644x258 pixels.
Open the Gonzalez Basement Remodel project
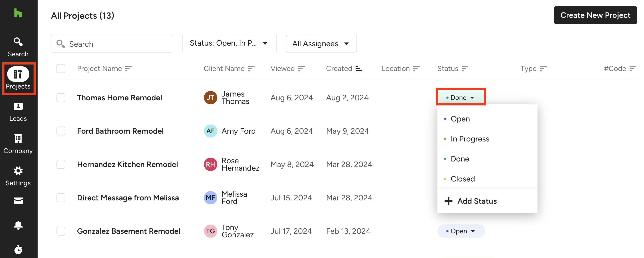pyautogui.click(x=129, y=231)
